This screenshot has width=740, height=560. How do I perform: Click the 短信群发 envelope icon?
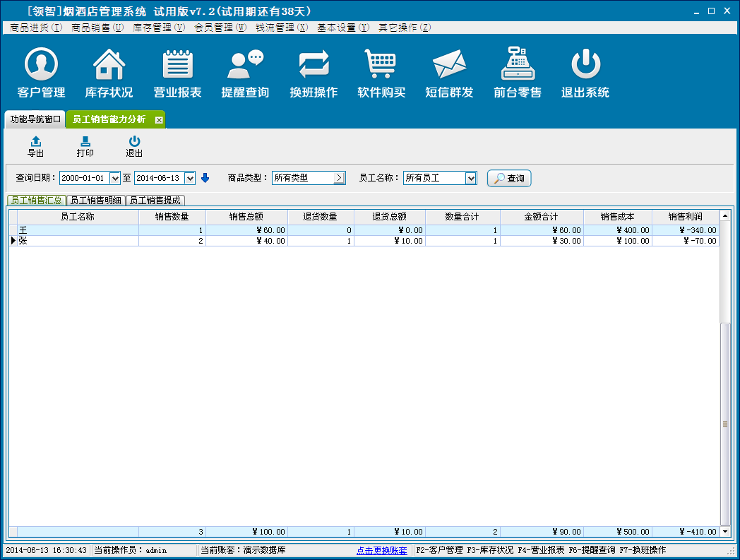(x=449, y=65)
